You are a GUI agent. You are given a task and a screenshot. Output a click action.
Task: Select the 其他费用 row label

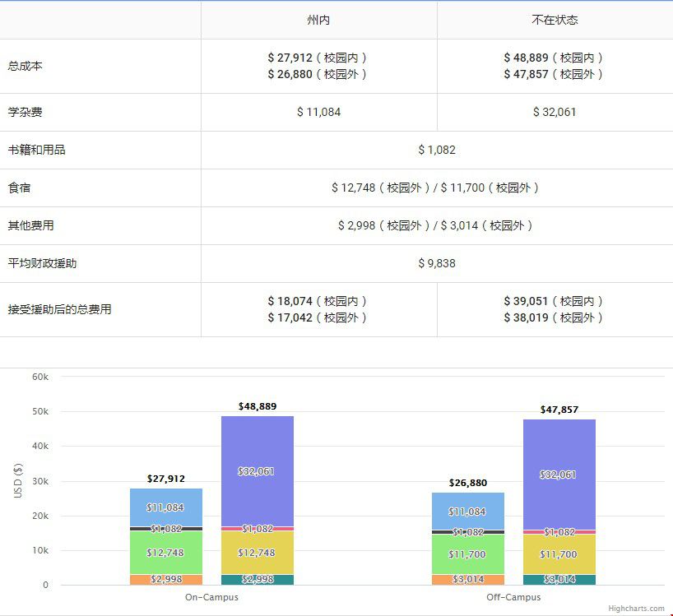31,225
